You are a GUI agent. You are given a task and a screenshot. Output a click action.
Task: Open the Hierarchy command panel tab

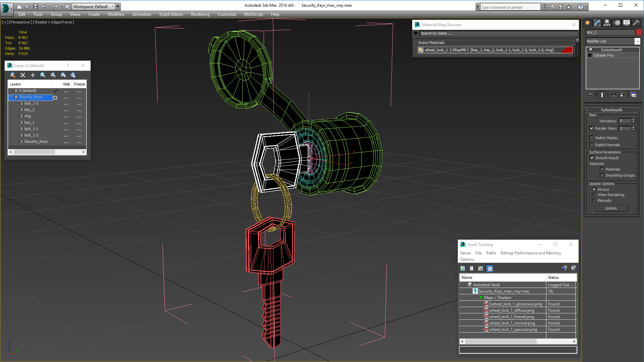point(607,23)
